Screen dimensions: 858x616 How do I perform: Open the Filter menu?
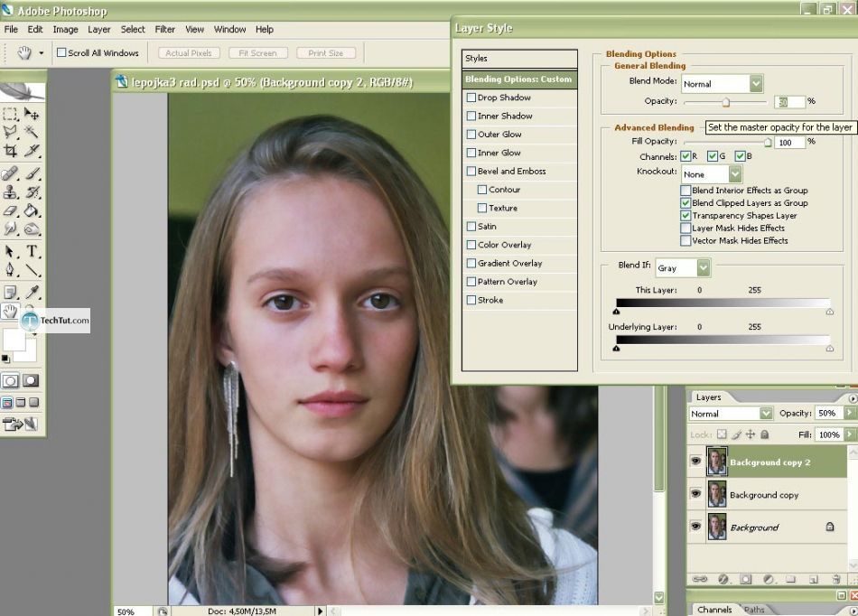(164, 30)
